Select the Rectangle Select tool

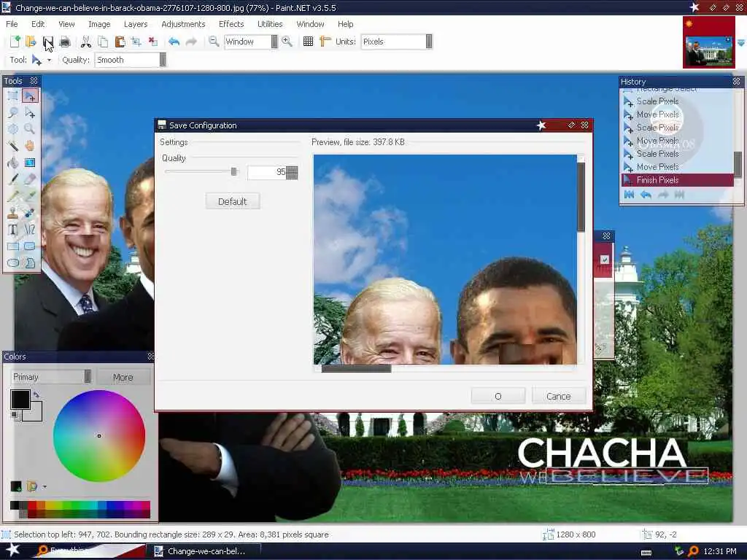pyautogui.click(x=13, y=96)
